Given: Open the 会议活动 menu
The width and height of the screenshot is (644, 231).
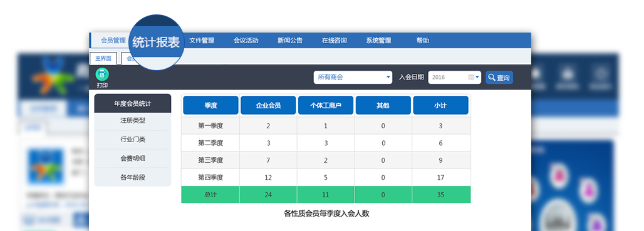Looking at the screenshot, I should coord(246,40).
